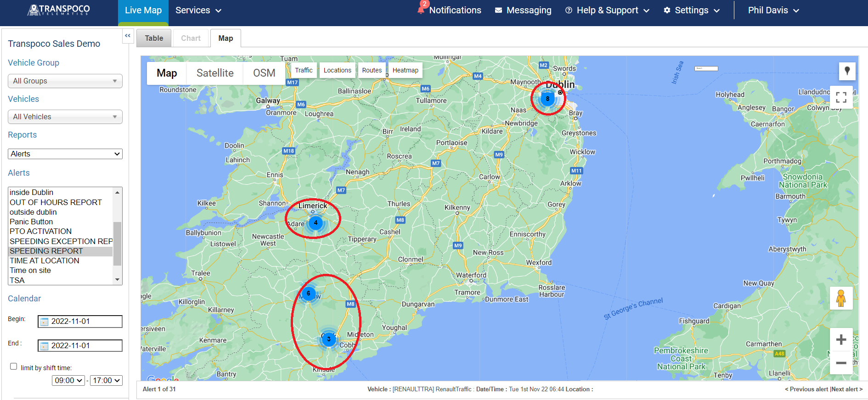The width and height of the screenshot is (868, 400).
Task: Select the outside dublin alert
Action: (60, 212)
